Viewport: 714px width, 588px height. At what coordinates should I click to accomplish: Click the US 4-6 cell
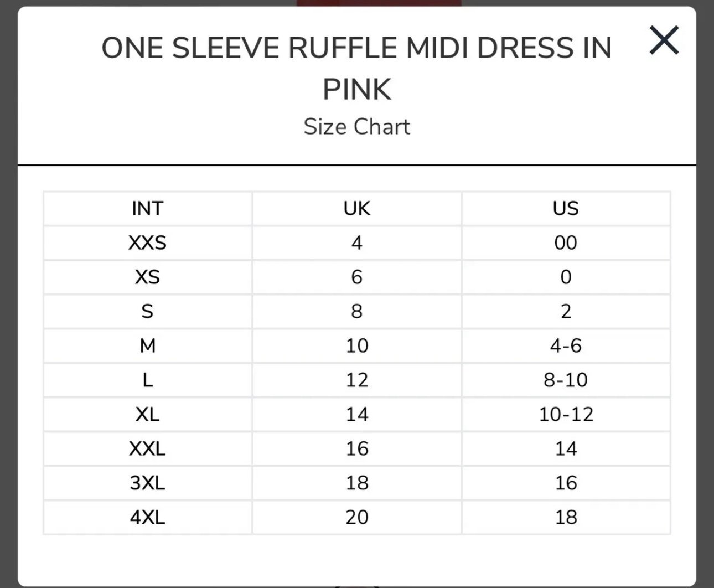(566, 346)
